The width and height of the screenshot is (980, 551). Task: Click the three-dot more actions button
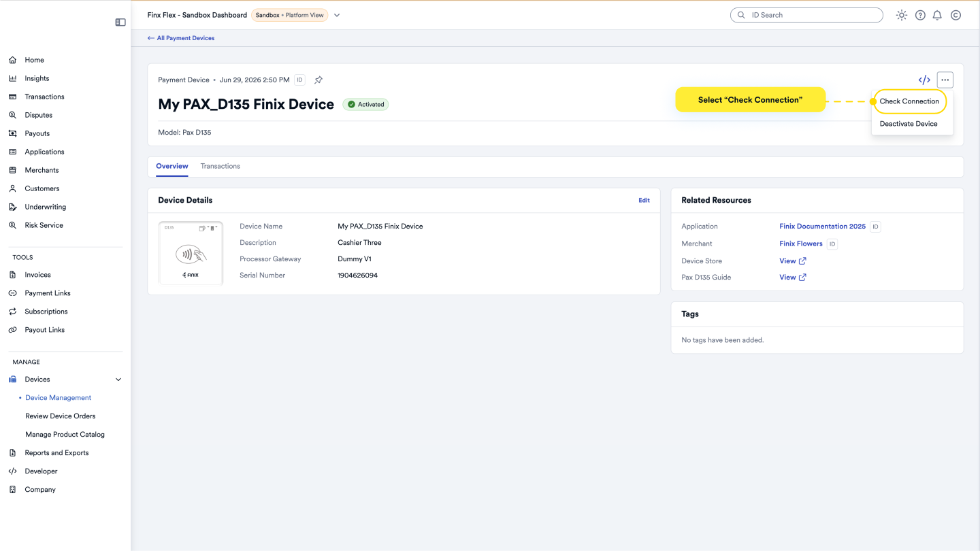click(x=945, y=80)
